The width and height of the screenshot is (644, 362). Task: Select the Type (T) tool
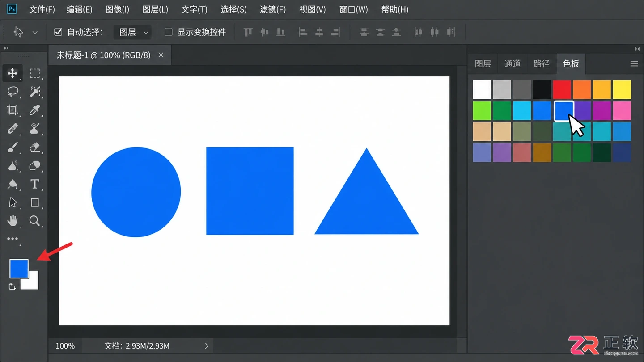click(35, 184)
